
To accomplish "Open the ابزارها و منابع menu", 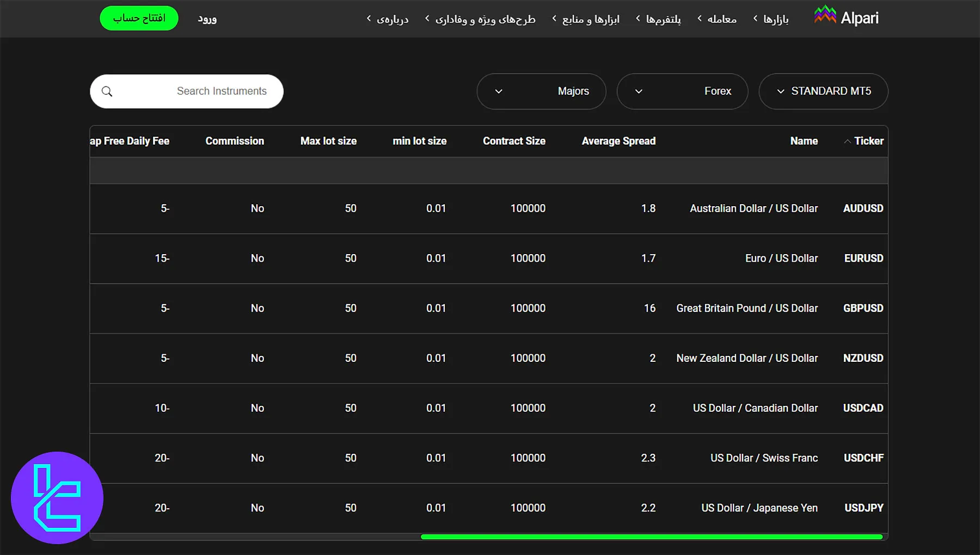I will pos(586,19).
